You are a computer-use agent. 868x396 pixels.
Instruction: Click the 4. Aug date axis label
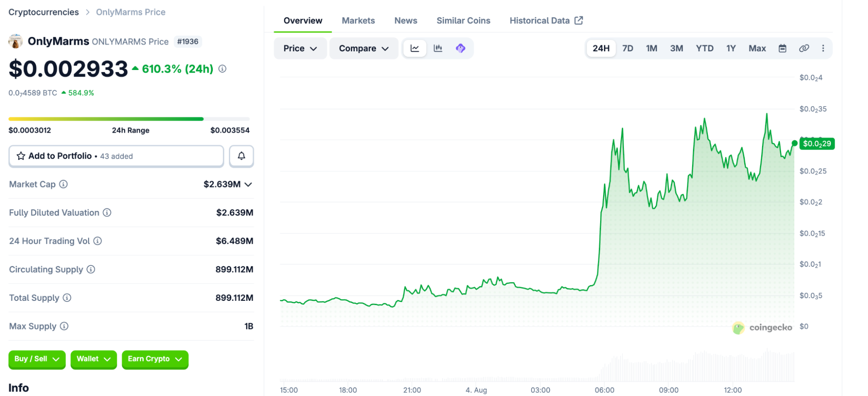[x=476, y=390]
